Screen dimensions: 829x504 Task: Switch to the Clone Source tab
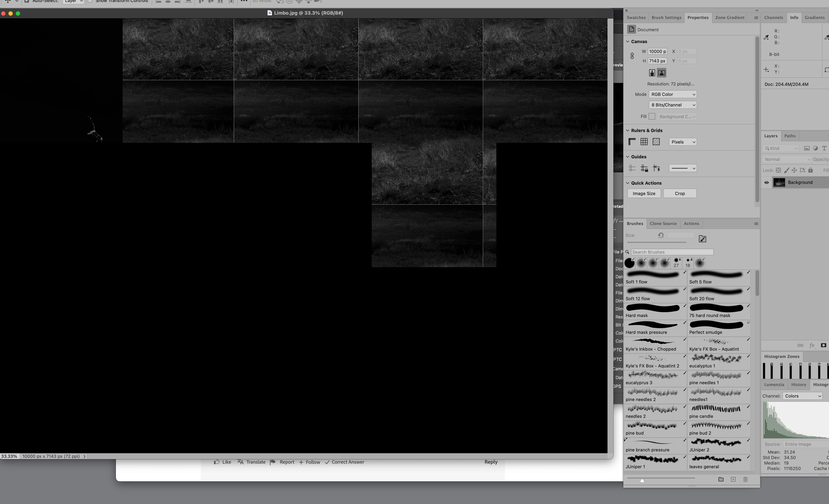(x=663, y=224)
